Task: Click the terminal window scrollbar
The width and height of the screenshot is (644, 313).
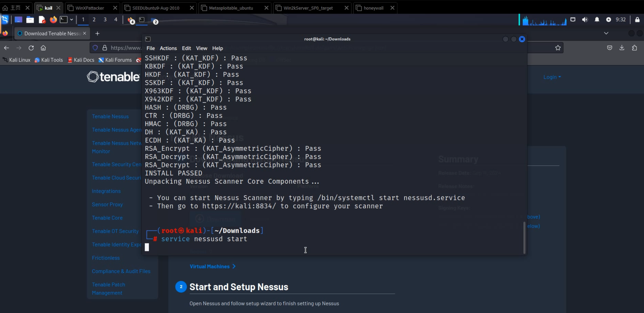Action: coord(524,237)
